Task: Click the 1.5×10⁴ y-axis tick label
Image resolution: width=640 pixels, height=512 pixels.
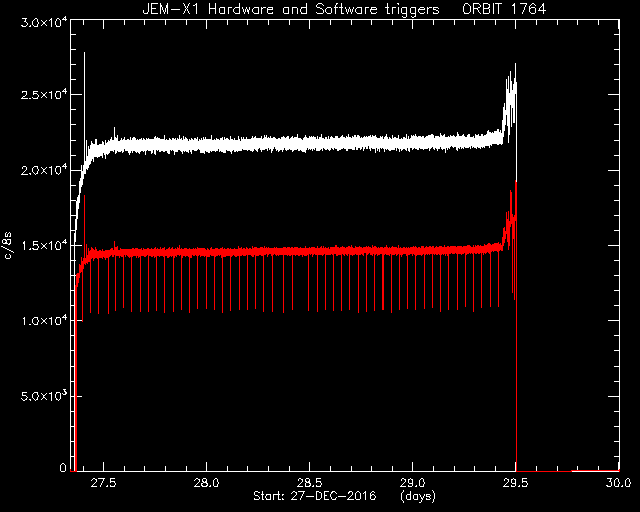Action: 44,245
